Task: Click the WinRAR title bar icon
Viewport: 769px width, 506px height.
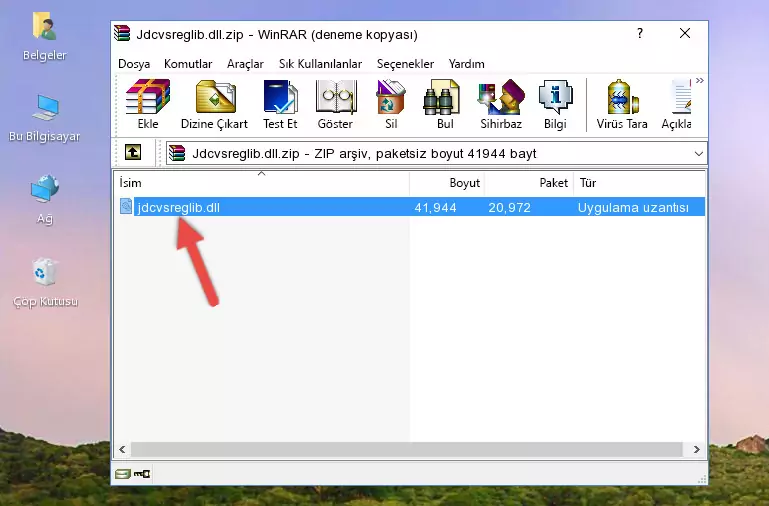Action: [122, 33]
